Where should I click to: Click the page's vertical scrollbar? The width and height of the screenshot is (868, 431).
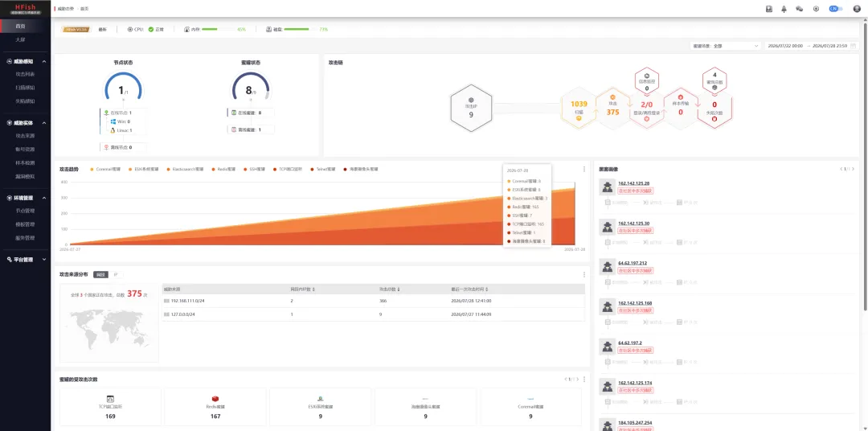(866, 166)
